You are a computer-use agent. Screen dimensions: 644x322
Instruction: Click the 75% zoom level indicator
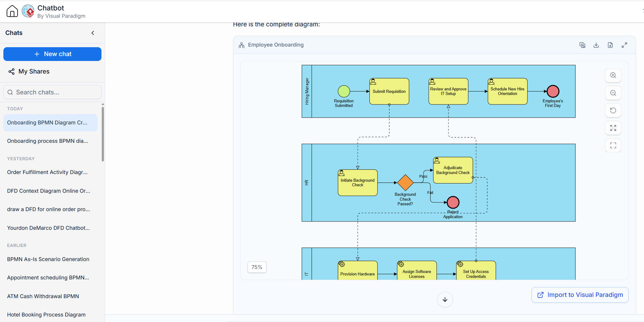pyautogui.click(x=257, y=267)
